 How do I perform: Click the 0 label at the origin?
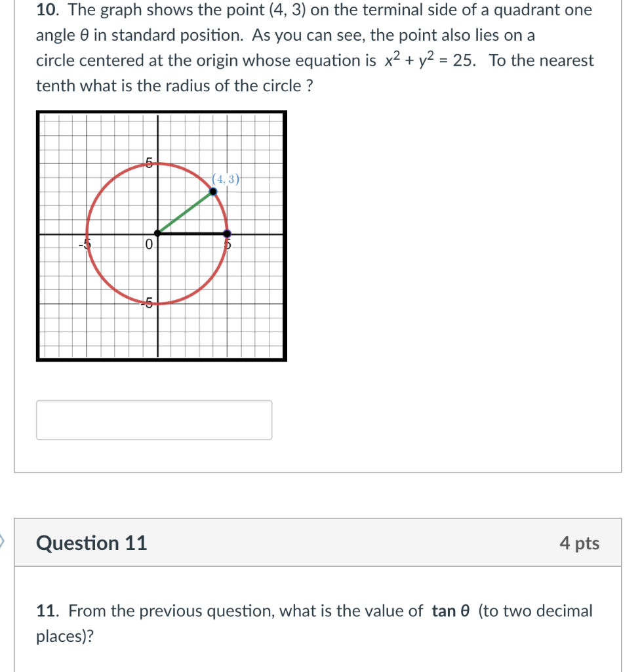[x=150, y=243]
